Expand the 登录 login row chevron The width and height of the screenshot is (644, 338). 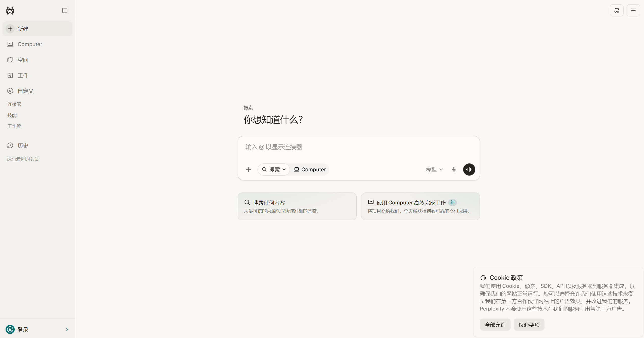click(67, 329)
